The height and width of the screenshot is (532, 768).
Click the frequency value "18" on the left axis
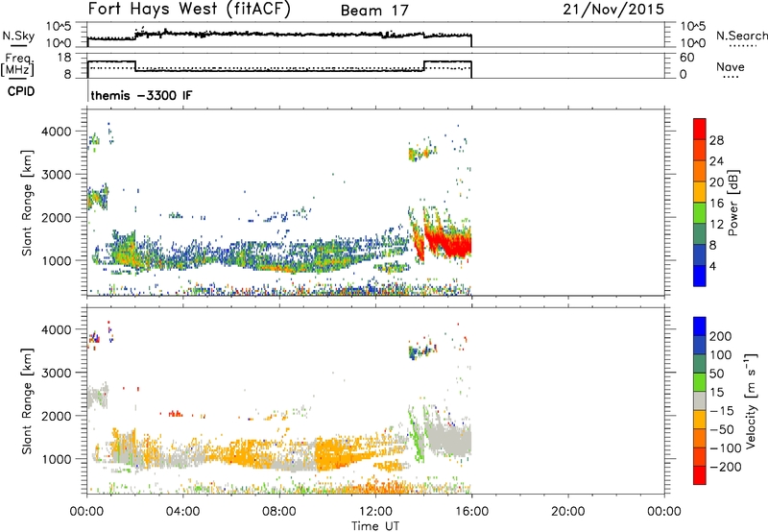pos(64,58)
